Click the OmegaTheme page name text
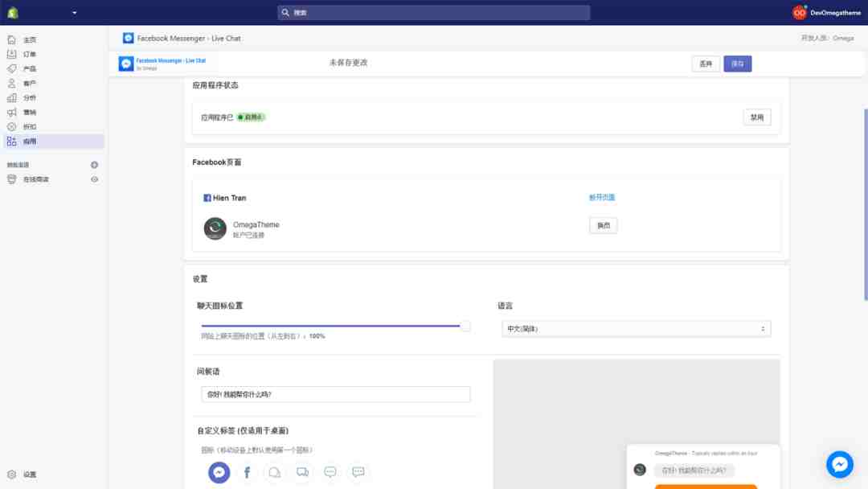 pos(256,224)
